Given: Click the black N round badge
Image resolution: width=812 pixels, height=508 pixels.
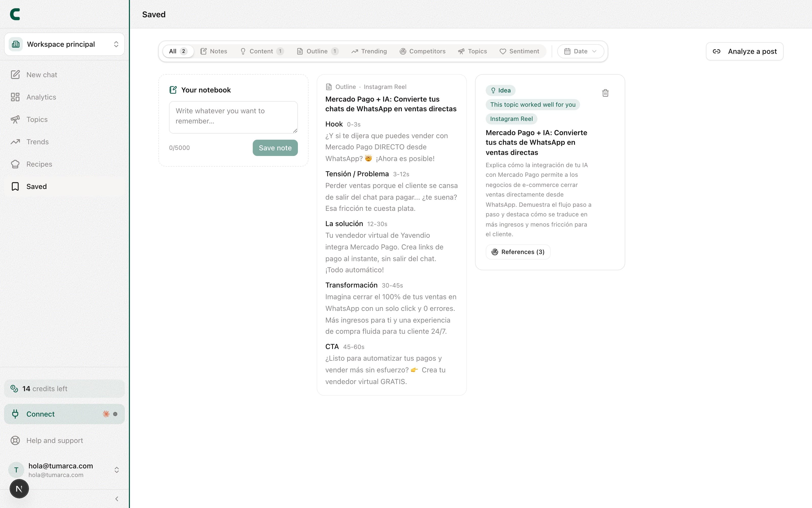Looking at the screenshot, I should point(19,489).
